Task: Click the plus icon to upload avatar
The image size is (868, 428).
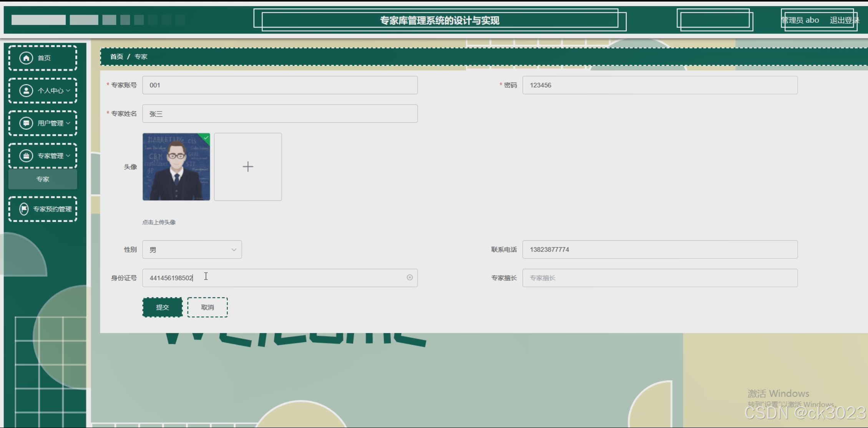Action: coord(248,167)
